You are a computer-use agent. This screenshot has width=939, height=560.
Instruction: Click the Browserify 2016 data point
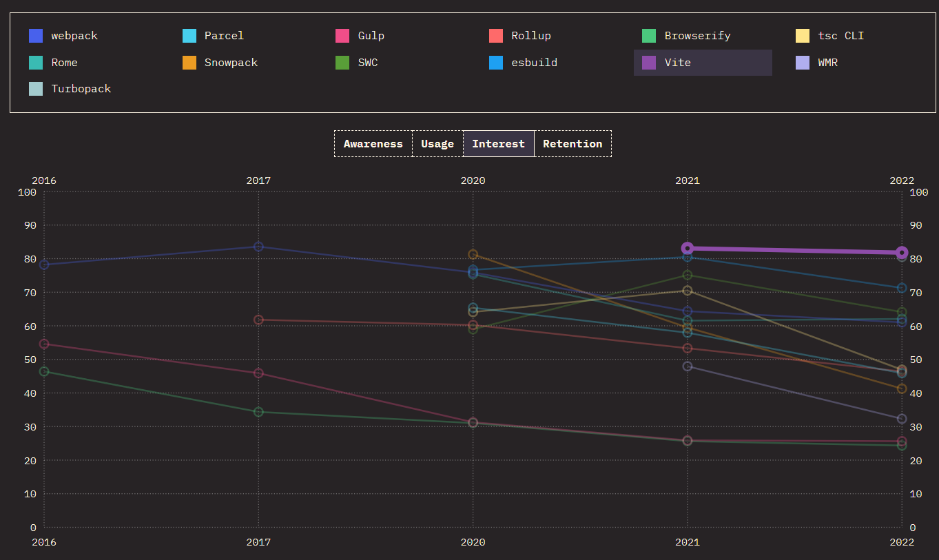pyautogui.click(x=44, y=372)
